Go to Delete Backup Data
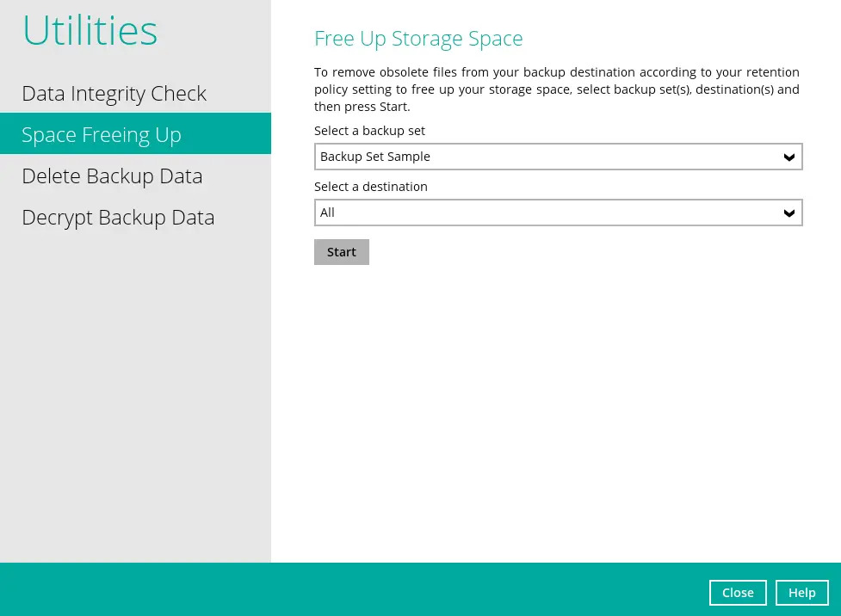The height and width of the screenshot is (616, 841). tap(112, 176)
